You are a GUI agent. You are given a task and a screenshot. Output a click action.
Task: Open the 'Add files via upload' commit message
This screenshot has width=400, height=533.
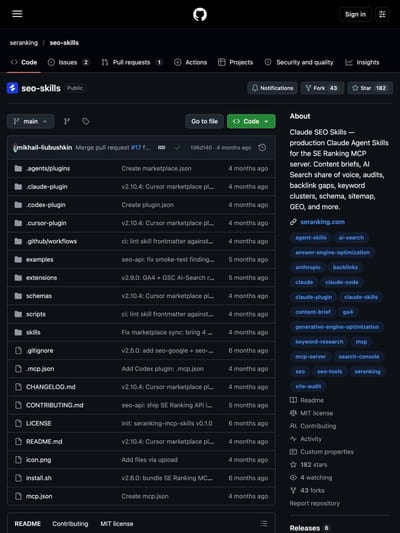pos(150,460)
